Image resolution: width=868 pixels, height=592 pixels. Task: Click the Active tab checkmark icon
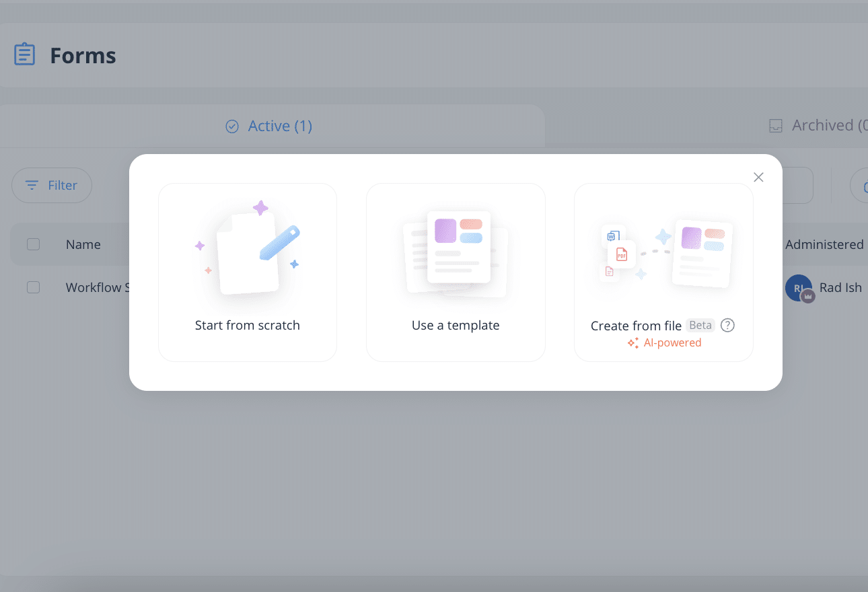(x=232, y=126)
